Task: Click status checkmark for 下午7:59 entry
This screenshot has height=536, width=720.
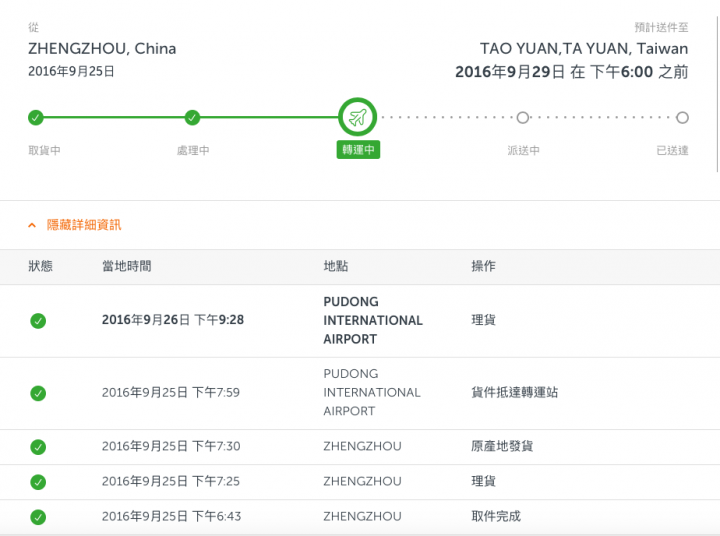Action: point(38,393)
